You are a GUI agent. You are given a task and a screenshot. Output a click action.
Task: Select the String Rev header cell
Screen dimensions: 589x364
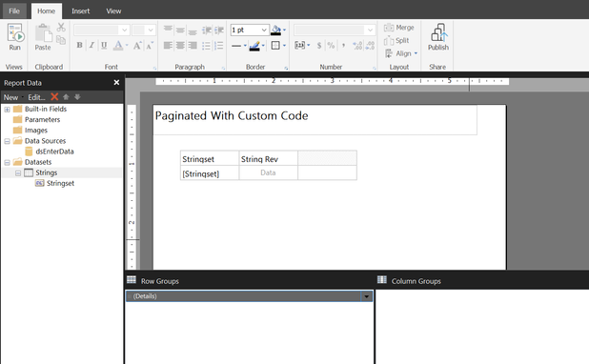pos(268,158)
